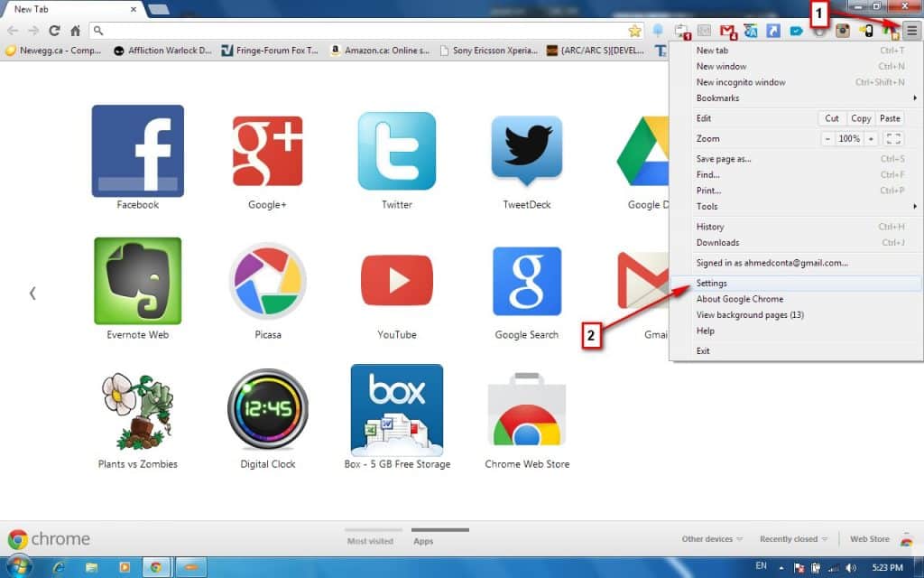
Task: Show the previous apps page arrow
Action: coord(33,293)
